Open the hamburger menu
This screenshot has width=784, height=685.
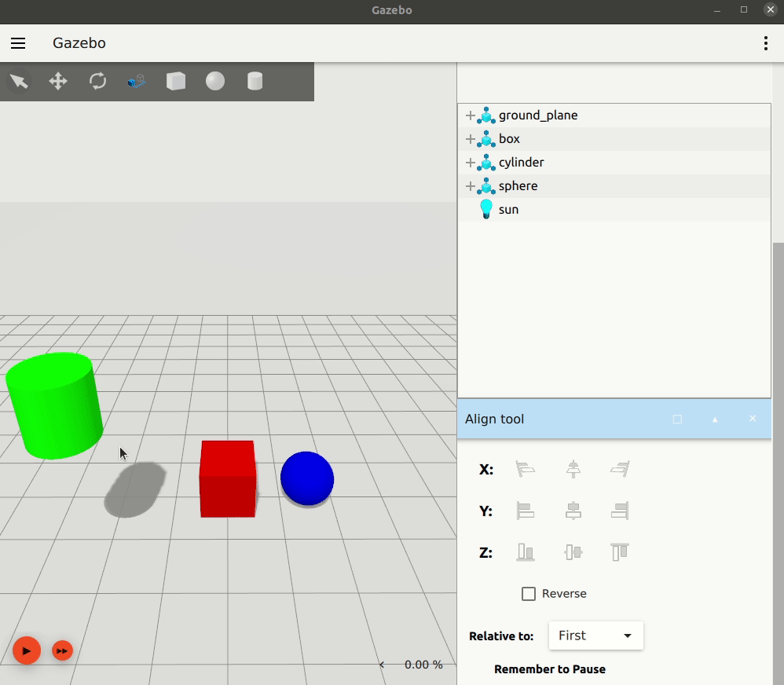coord(18,43)
